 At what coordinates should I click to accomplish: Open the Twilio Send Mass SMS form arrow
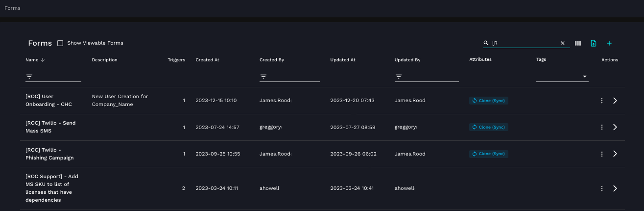(x=615, y=127)
